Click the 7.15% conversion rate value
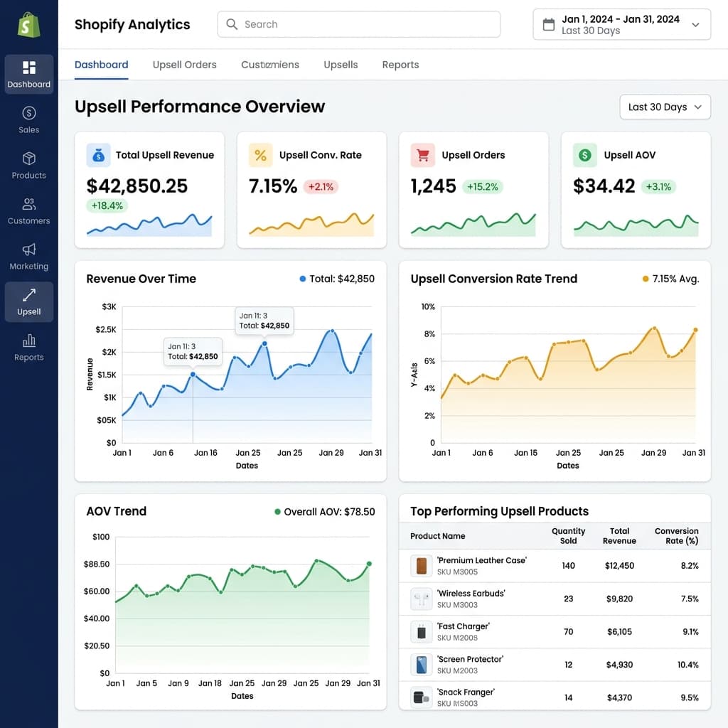This screenshot has width=728, height=728. click(x=273, y=186)
